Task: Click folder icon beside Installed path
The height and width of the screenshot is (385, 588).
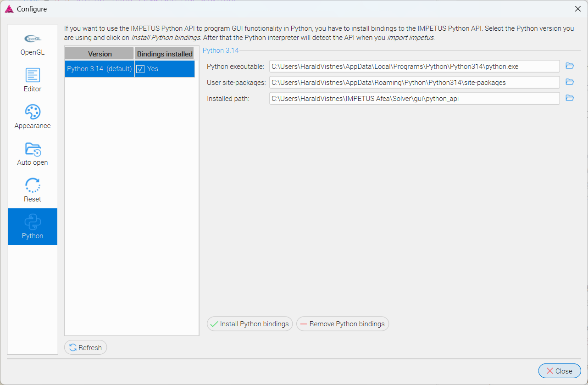Action: [x=570, y=98]
